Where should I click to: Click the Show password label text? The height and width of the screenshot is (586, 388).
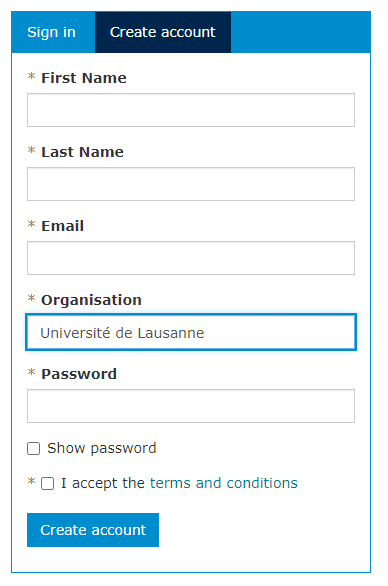point(102,448)
